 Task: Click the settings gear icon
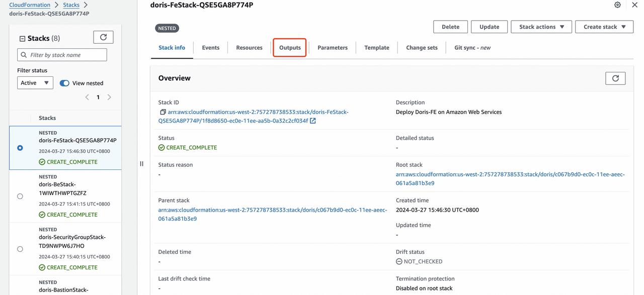[617, 5]
